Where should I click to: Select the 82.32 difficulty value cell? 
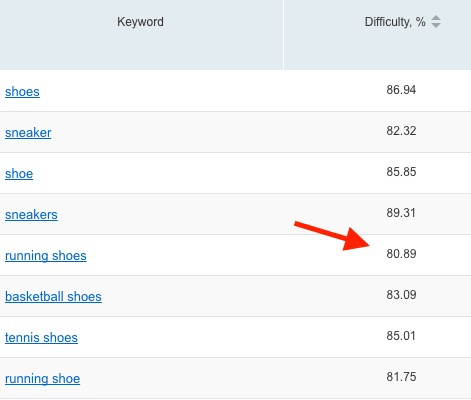pyautogui.click(x=401, y=131)
